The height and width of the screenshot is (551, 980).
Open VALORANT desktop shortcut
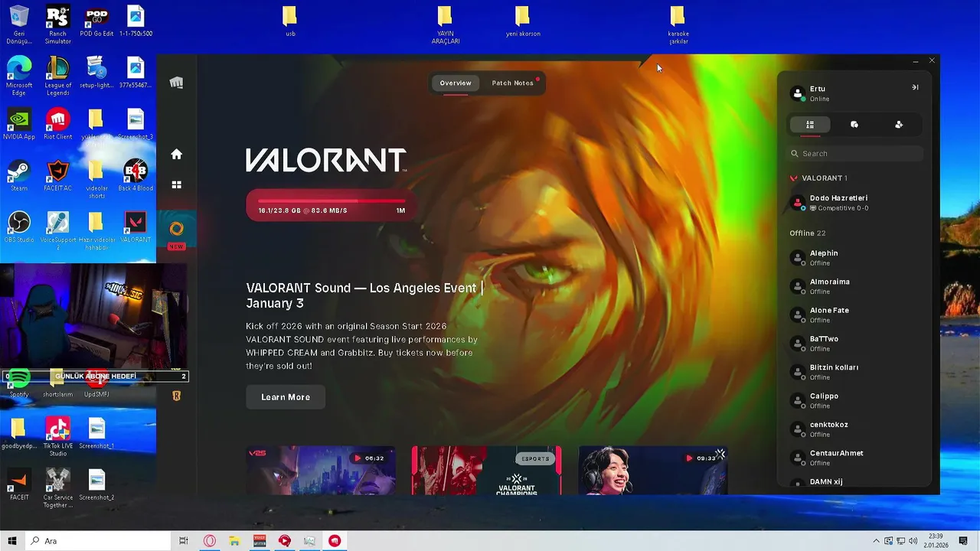click(x=136, y=228)
